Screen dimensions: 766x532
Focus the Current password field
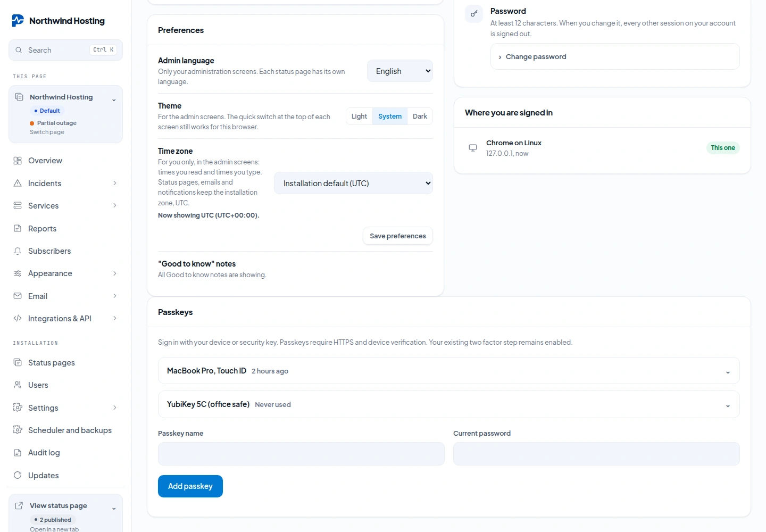coord(596,454)
